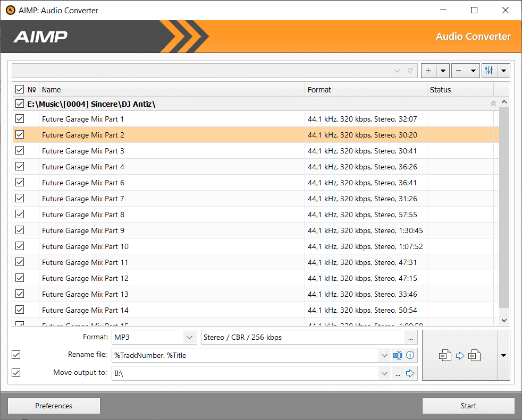Select row Future Garage Mix Part 9
This screenshot has width=522, height=420.
point(256,230)
